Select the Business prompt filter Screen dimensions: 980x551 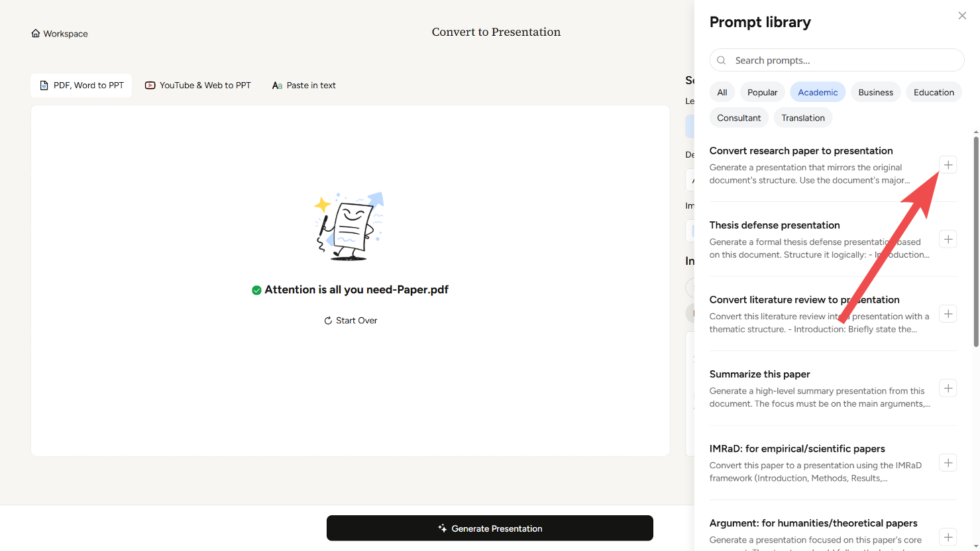875,93
